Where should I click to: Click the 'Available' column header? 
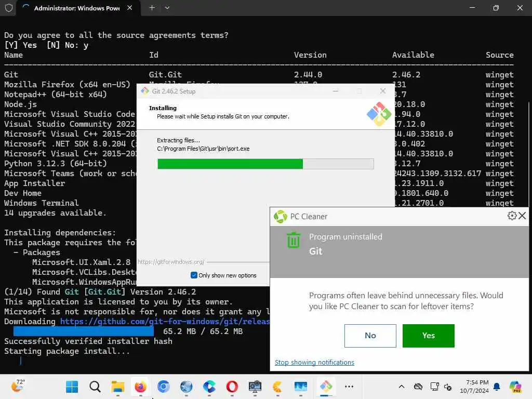[x=413, y=55]
